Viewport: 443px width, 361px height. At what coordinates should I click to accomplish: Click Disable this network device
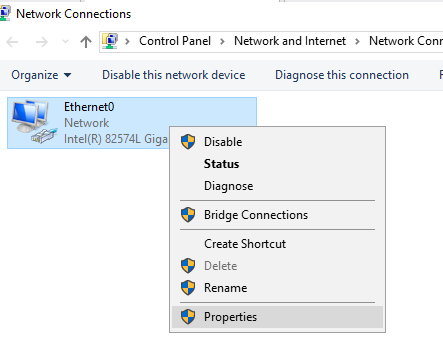[x=174, y=75]
